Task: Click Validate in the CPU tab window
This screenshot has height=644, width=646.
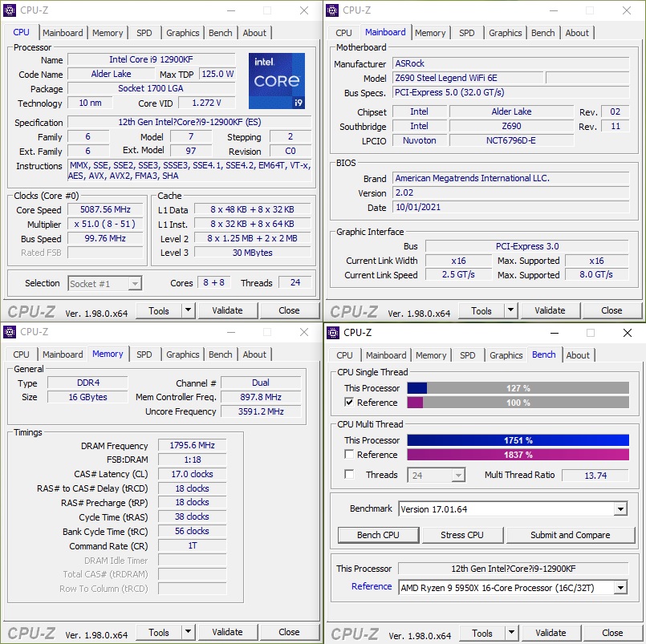Action: click(x=227, y=310)
